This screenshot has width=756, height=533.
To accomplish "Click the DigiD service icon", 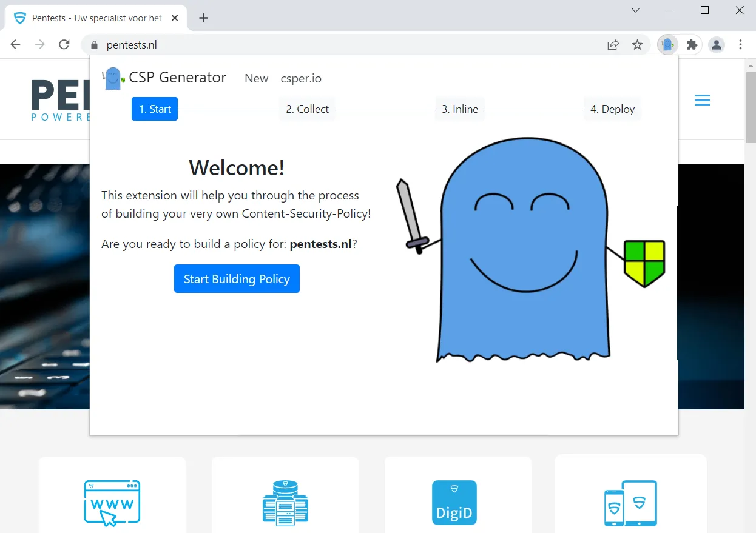I will point(454,503).
